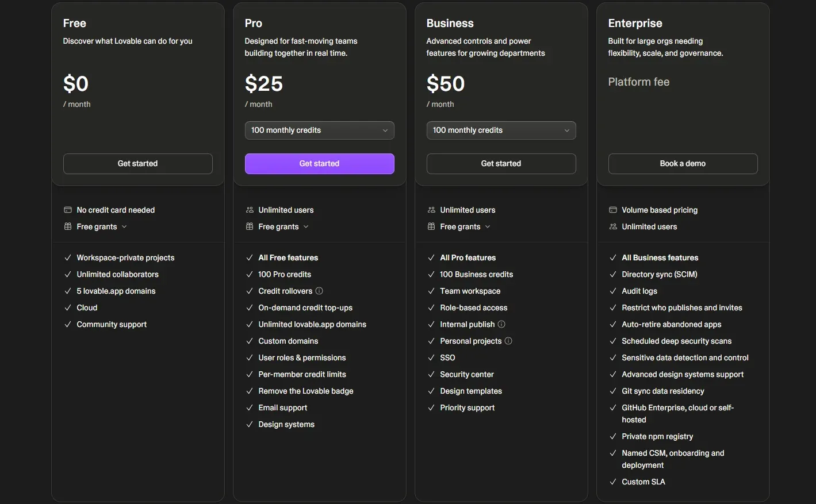Click Remove the Lovable badge text
The width and height of the screenshot is (816, 504).
click(306, 391)
